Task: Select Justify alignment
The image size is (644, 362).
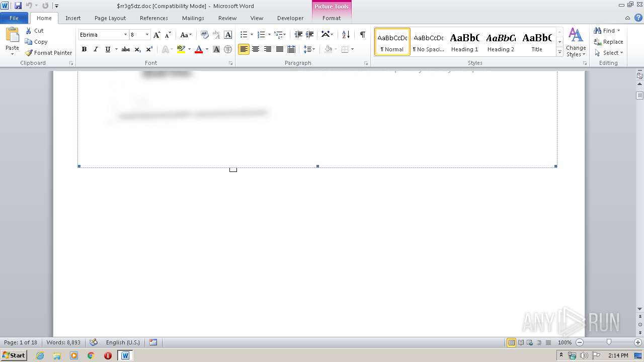Action: 279,49
